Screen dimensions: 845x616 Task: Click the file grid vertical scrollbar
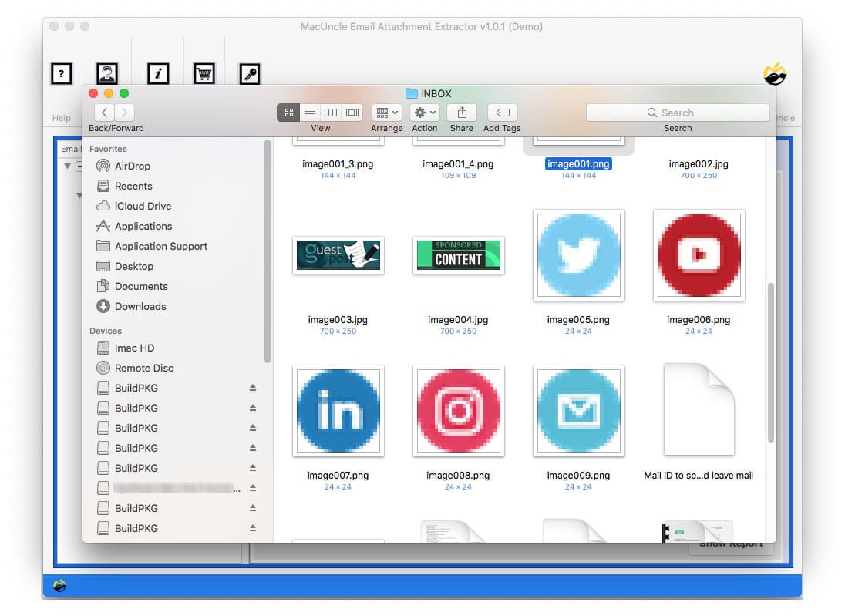point(771,362)
